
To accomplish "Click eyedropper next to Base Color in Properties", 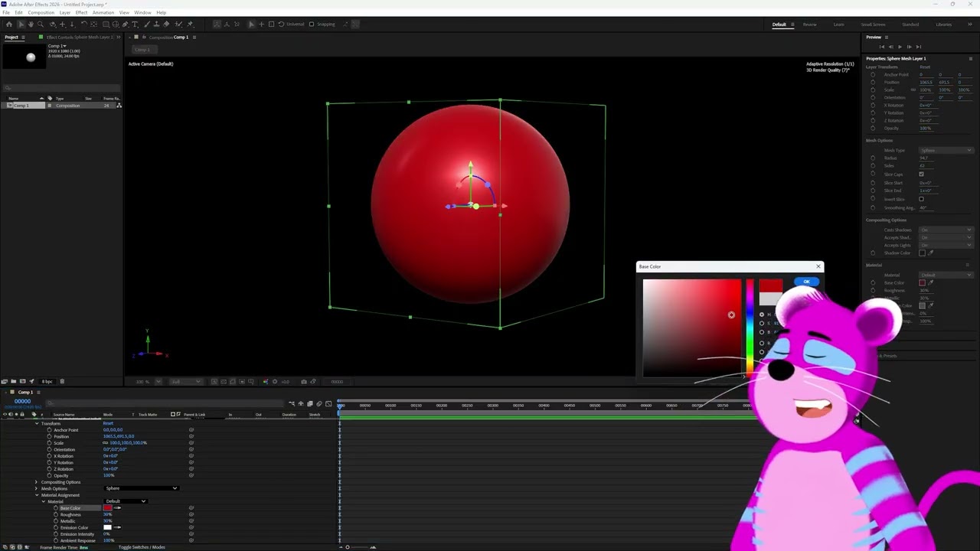I will click(931, 282).
